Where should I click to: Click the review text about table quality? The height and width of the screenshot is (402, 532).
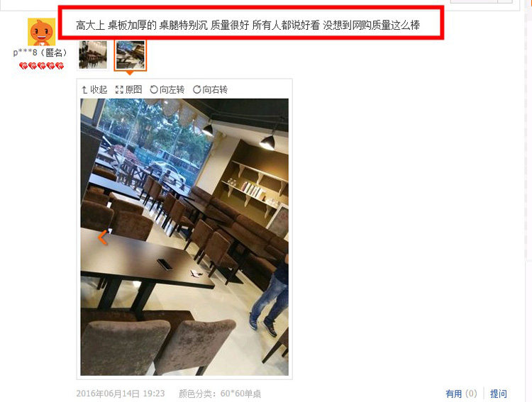[x=248, y=25]
